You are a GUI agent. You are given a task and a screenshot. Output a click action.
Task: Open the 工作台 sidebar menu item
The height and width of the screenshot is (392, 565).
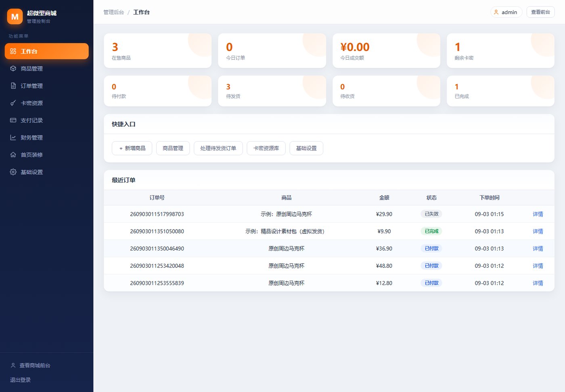tap(47, 51)
